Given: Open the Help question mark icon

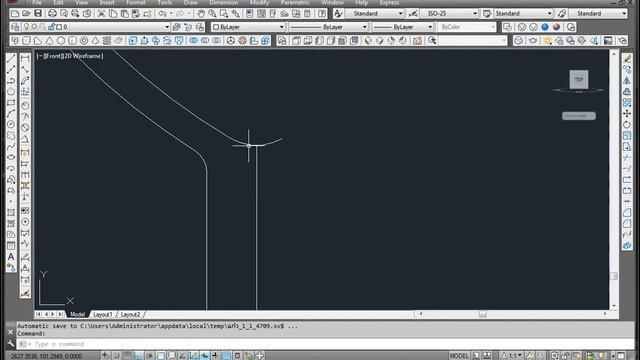Looking at the screenshot, I should (x=322, y=13).
